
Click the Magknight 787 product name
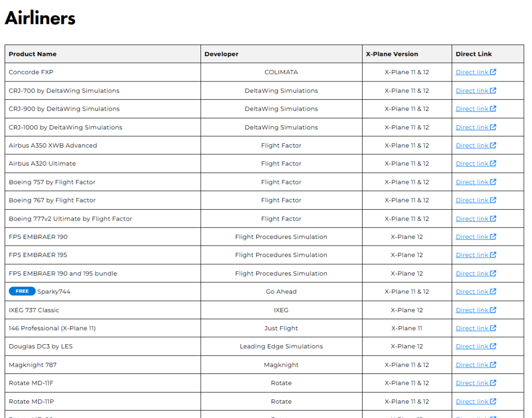(x=33, y=365)
